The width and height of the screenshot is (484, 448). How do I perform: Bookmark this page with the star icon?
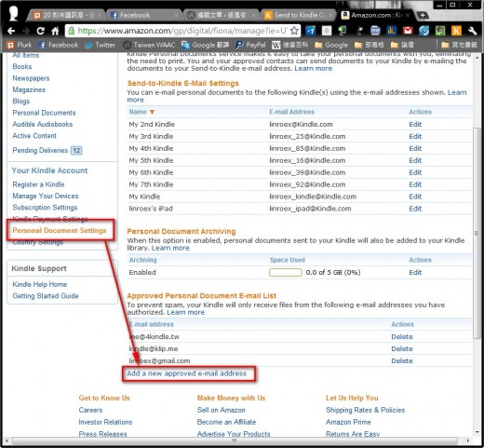(x=294, y=31)
